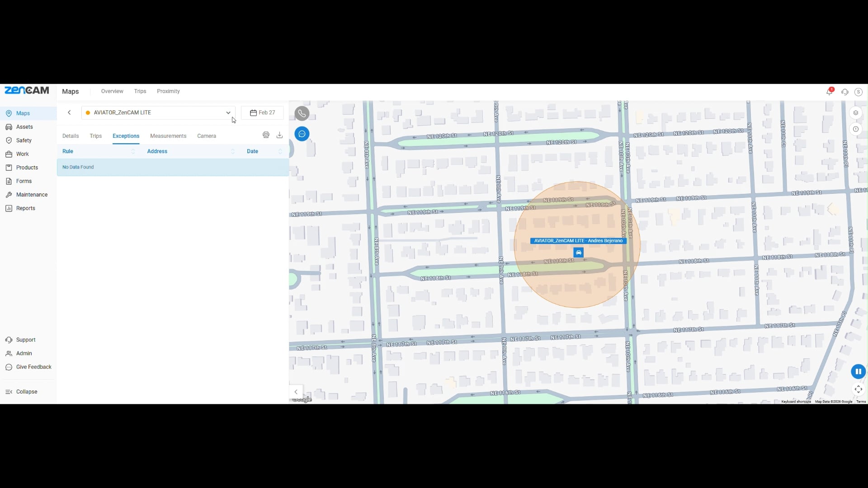The width and height of the screenshot is (868, 488).
Task: Expand the AVIATOR_ZenCAM LITE asset dropdown
Action: [x=228, y=113]
